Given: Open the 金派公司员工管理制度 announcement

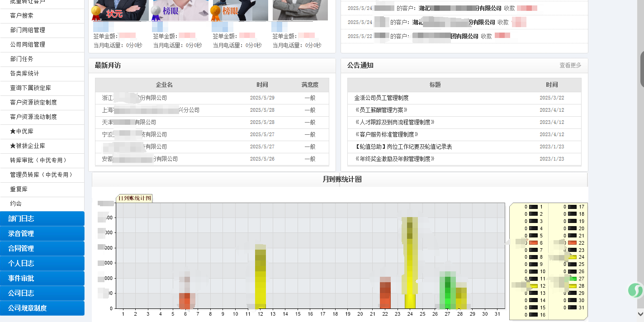Looking at the screenshot, I should point(381,98).
